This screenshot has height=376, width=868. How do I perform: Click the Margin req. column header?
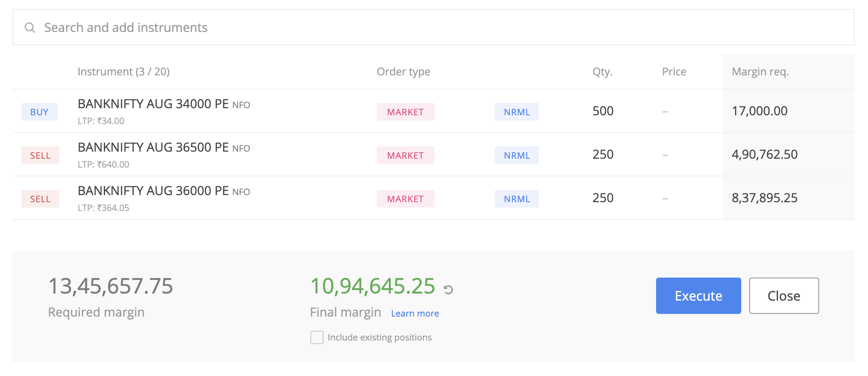pos(760,72)
